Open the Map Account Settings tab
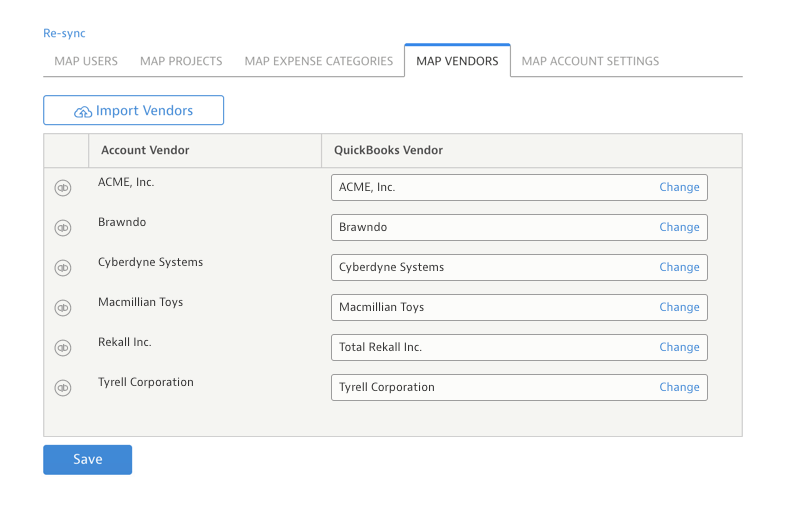This screenshot has width=785, height=517. point(590,61)
